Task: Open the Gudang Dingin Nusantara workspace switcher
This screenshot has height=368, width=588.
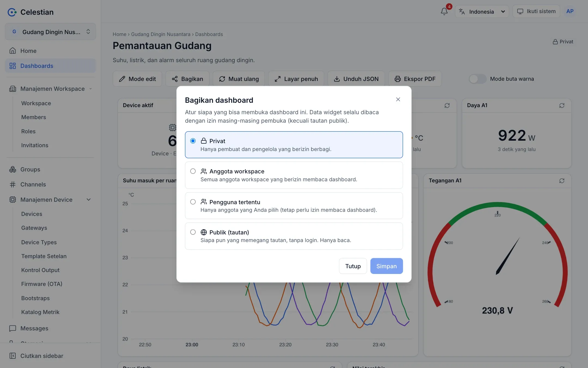Action: [x=50, y=32]
